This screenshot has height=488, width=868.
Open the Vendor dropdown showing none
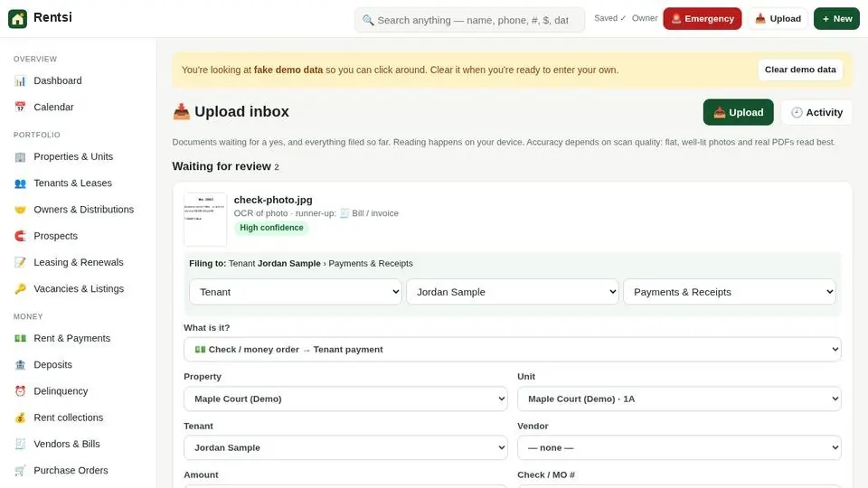(x=679, y=447)
